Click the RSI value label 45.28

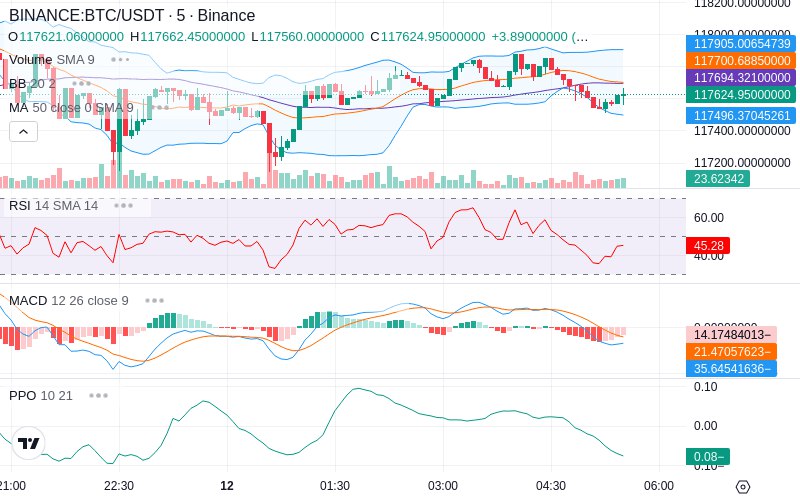pyautogui.click(x=708, y=245)
